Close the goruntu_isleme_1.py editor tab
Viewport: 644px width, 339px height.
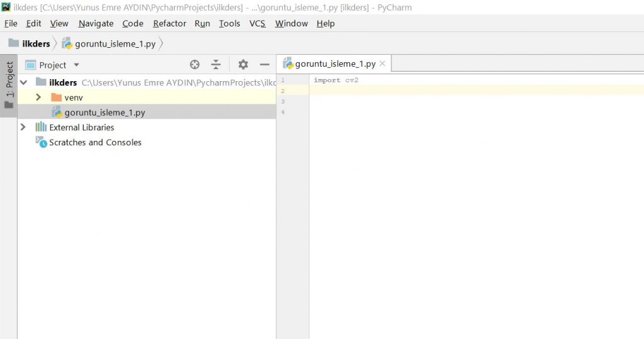coord(382,64)
